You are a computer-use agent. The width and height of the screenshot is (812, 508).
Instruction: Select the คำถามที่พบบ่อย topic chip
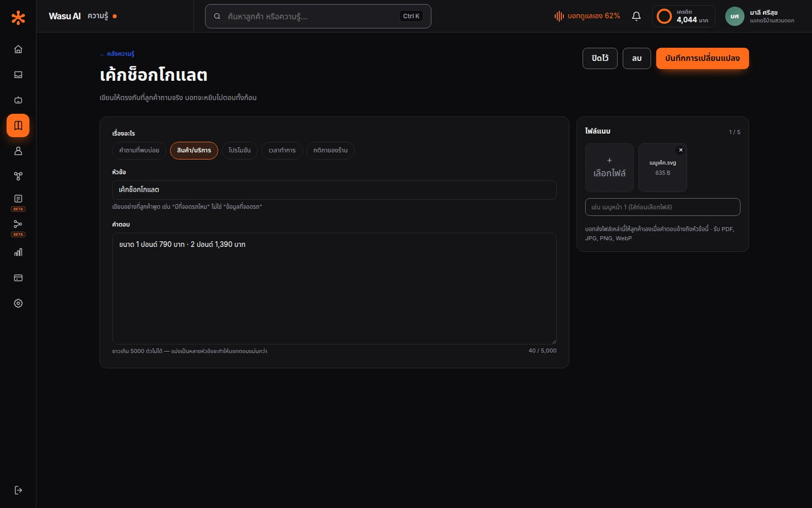pos(139,150)
